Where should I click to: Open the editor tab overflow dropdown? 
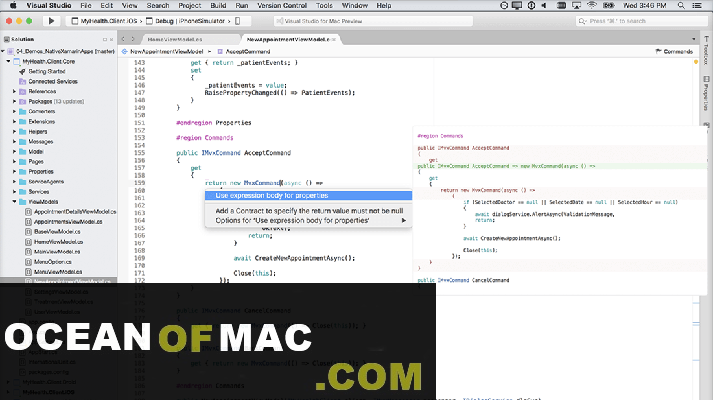[x=693, y=40]
